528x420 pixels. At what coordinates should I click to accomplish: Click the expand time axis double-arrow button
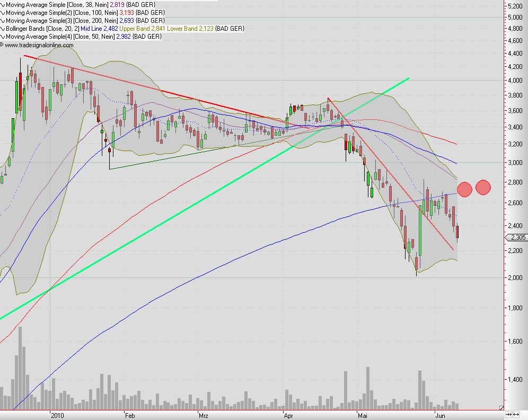[516, 414]
